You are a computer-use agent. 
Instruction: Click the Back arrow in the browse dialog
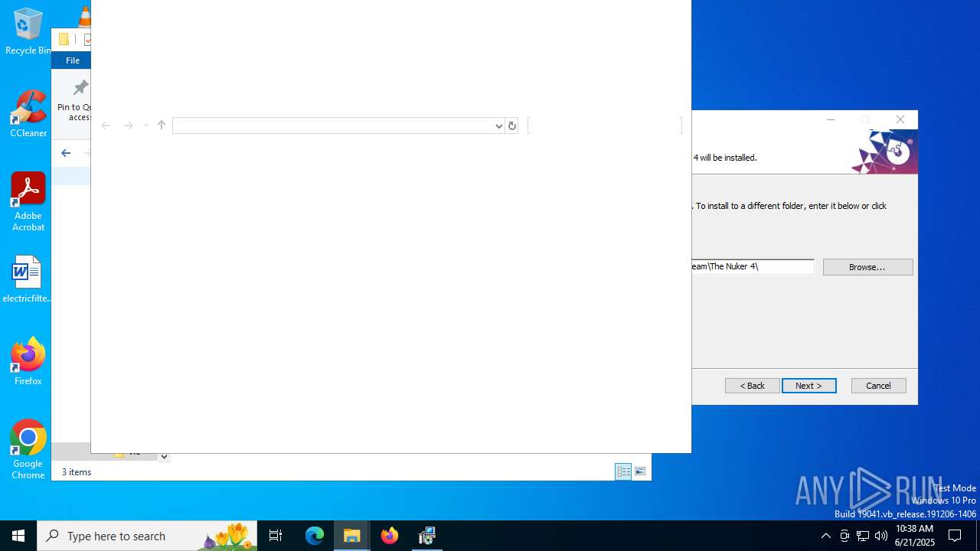click(x=106, y=126)
